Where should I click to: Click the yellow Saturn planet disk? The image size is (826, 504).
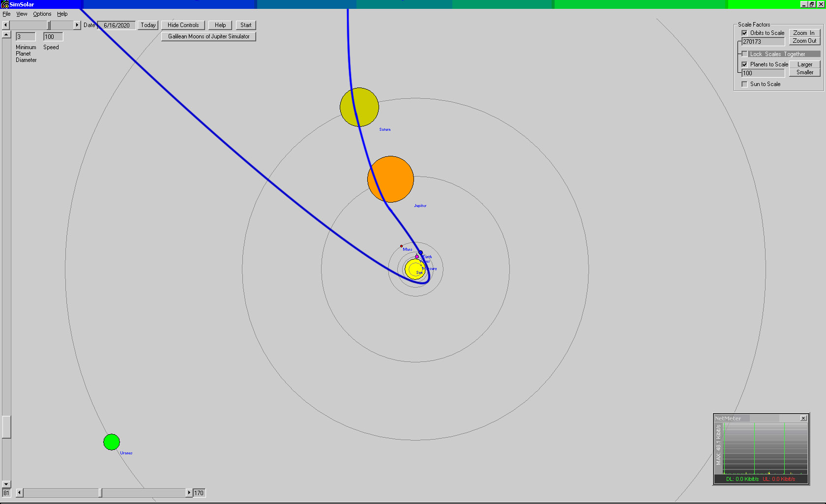[x=359, y=107]
